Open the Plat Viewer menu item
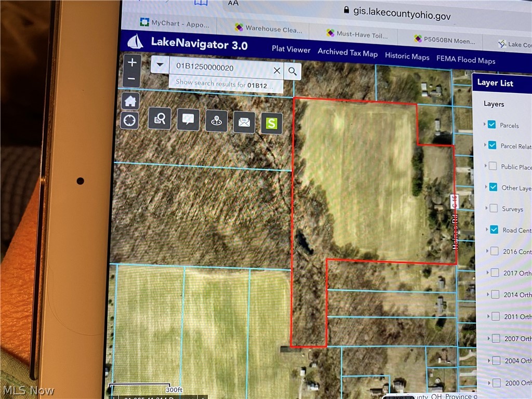 (x=291, y=49)
